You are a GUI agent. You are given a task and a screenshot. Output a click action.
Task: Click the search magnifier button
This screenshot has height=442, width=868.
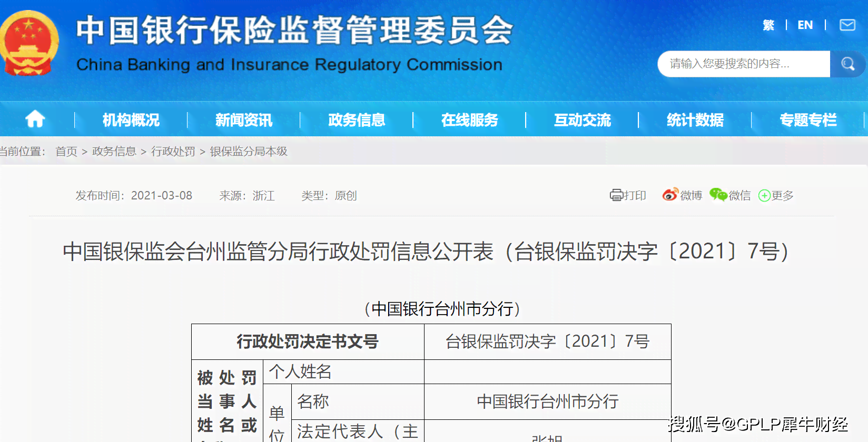click(847, 64)
